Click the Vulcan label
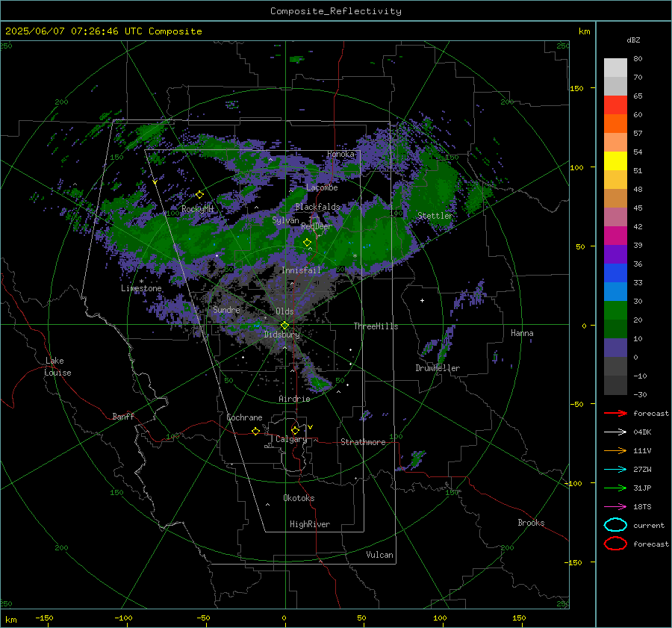 click(380, 555)
